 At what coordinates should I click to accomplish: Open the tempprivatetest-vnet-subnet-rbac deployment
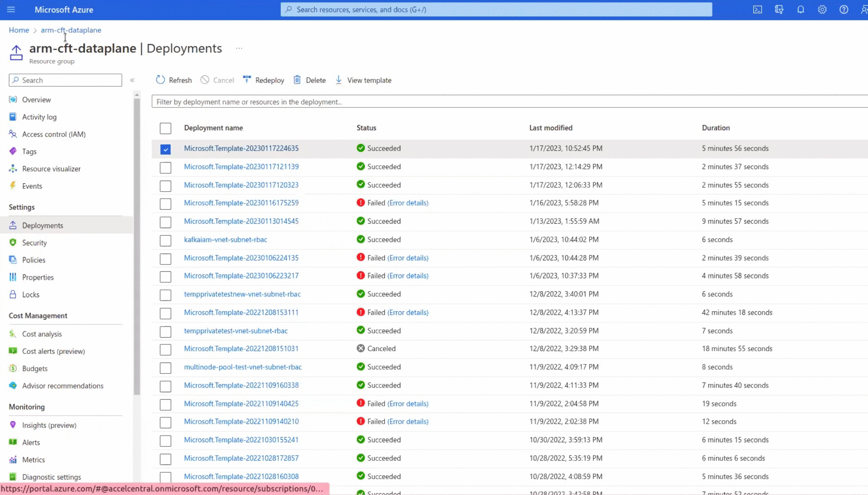236,330
